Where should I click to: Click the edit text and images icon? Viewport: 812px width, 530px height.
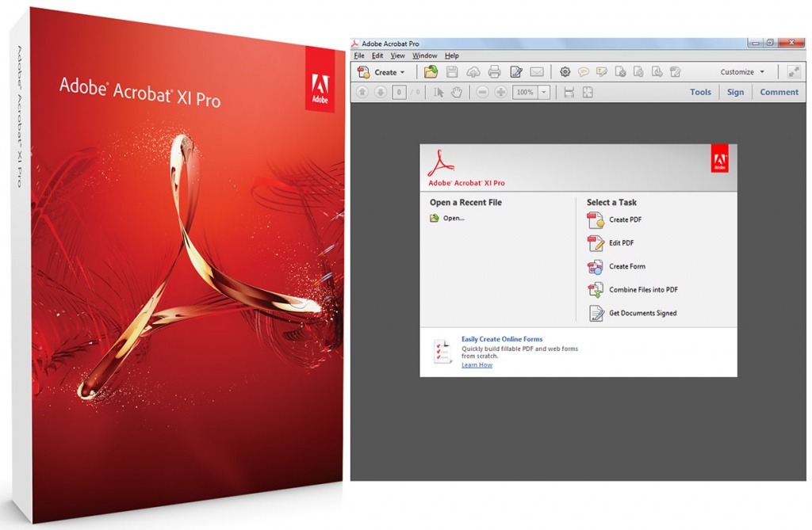pos(675,72)
